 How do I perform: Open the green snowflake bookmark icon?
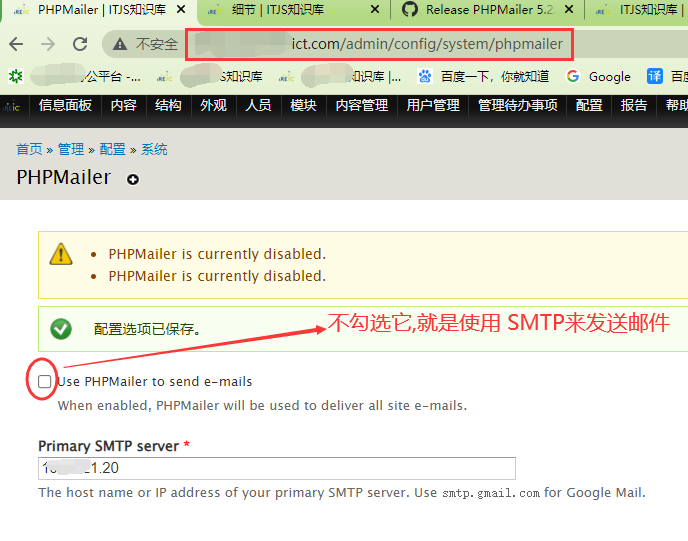[x=16, y=76]
